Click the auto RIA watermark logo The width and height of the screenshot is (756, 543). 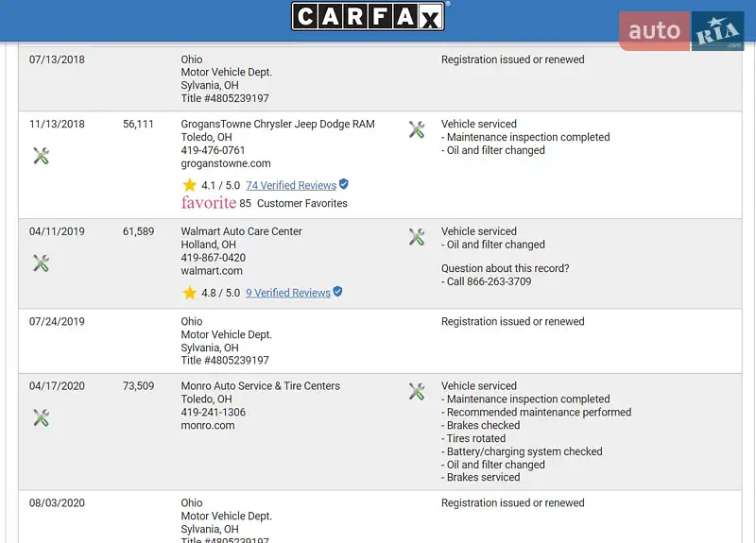pyautogui.click(x=681, y=31)
